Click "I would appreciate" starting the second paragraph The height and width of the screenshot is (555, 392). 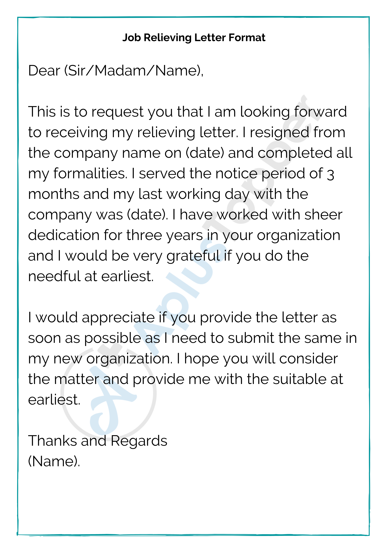(91, 318)
